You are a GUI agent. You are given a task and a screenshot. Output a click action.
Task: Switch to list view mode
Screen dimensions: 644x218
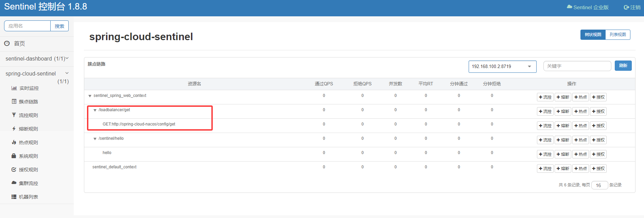pos(617,35)
